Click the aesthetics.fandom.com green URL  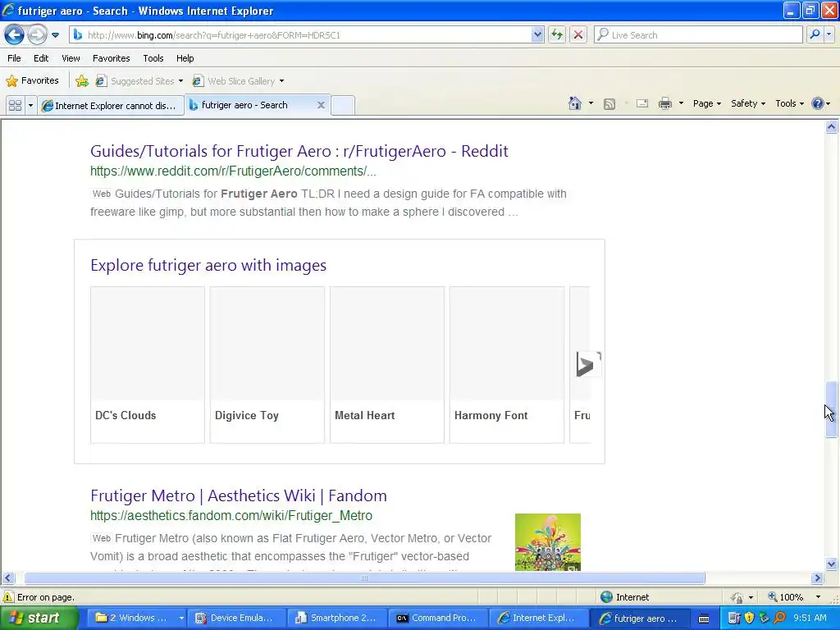[x=231, y=516]
